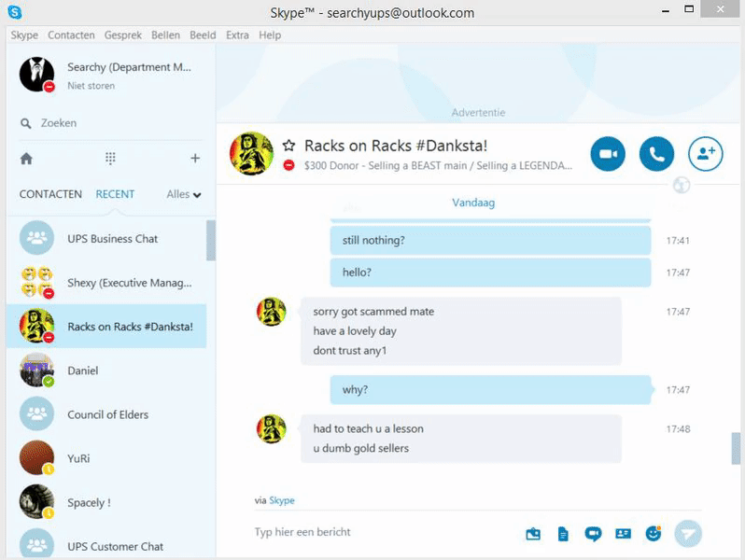
Task: Open the emoticon picker
Action: coord(654,534)
